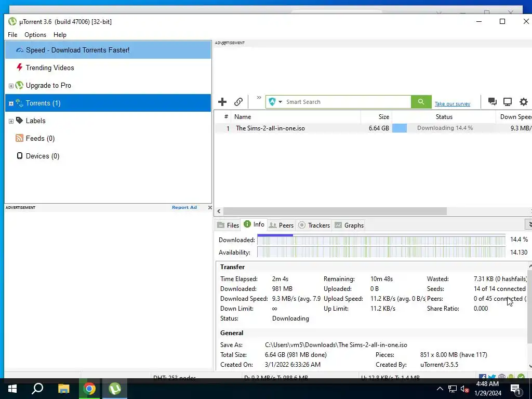Close the left advertisement panel
The height and width of the screenshot is (399, 532).
pos(210,208)
